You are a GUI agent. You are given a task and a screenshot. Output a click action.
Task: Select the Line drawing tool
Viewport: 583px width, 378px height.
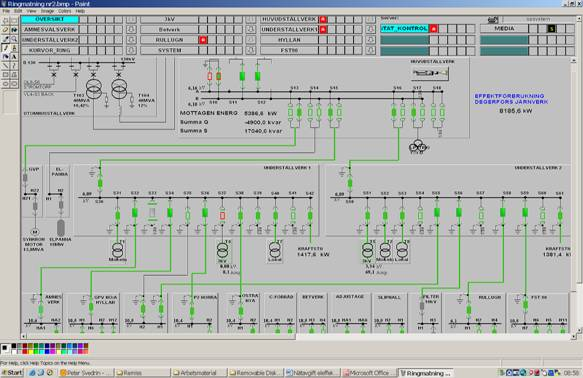coord(6,66)
